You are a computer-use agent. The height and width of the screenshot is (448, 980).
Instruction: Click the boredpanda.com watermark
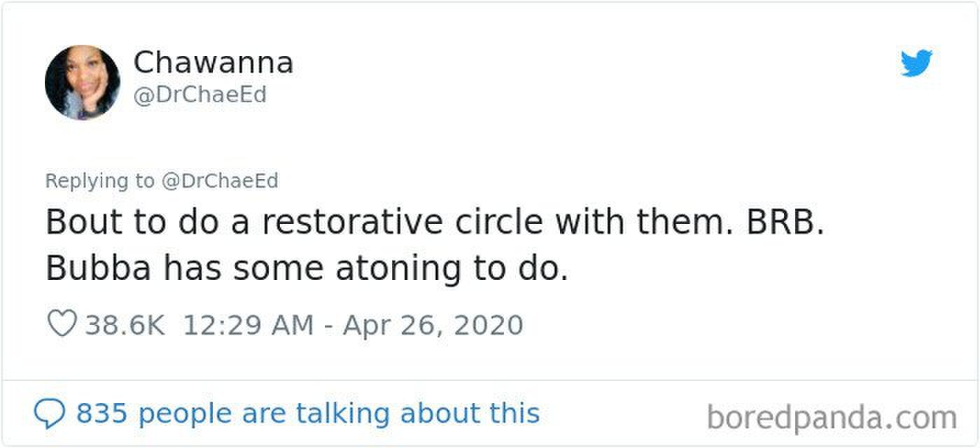tap(832, 418)
